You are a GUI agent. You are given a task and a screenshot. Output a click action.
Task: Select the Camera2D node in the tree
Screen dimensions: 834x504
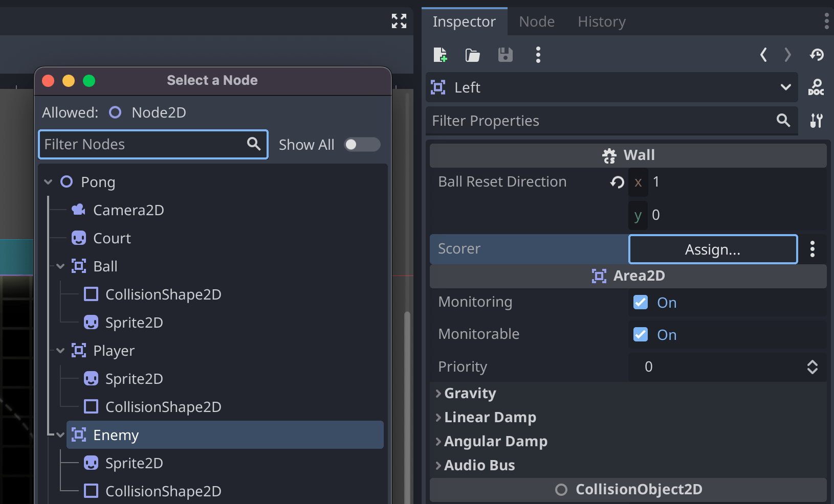click(x=128, y=210)
